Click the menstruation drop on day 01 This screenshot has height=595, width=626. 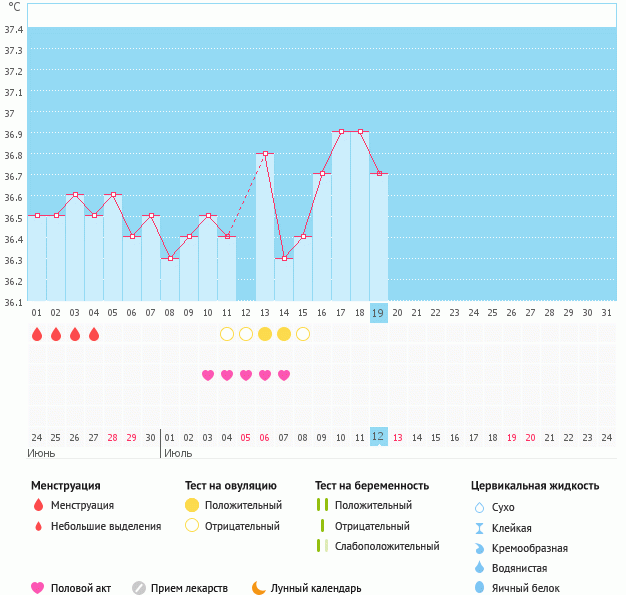[37, 334]
